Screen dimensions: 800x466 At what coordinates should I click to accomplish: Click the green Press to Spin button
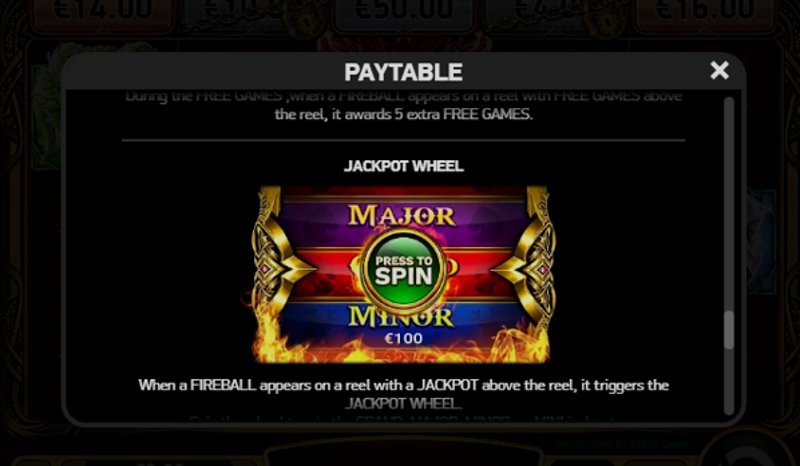(404, 271)
